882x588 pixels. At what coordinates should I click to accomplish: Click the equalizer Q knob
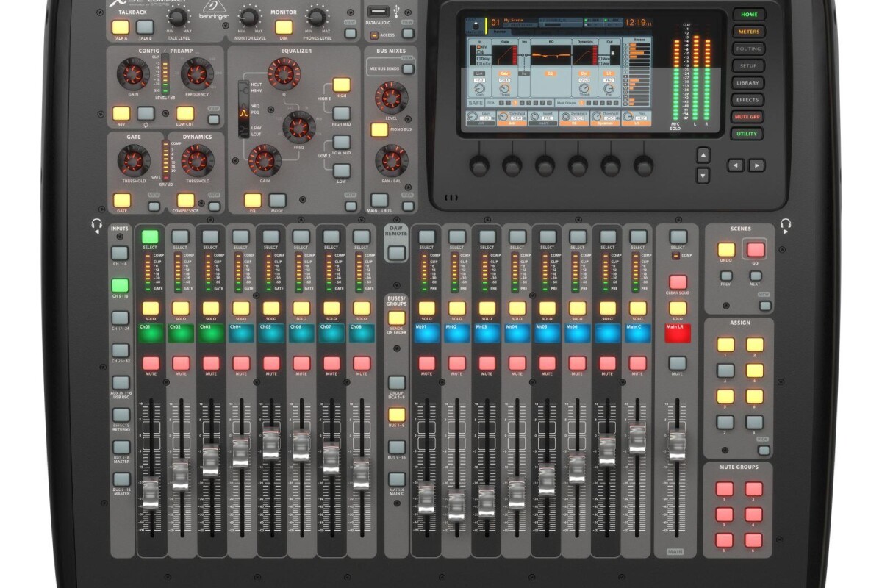(x=283, y=73)
